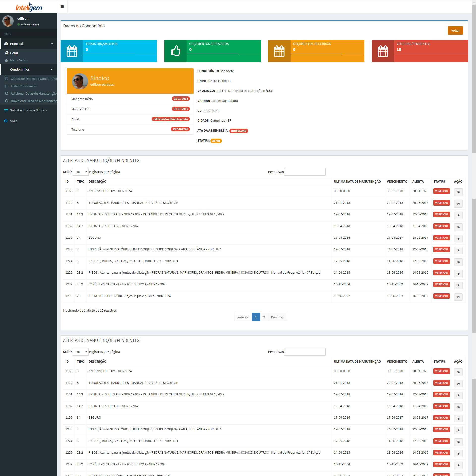Open Meus Dados in sidebar
The width and height of the screenshot is (476, 476).
(19, 60)
